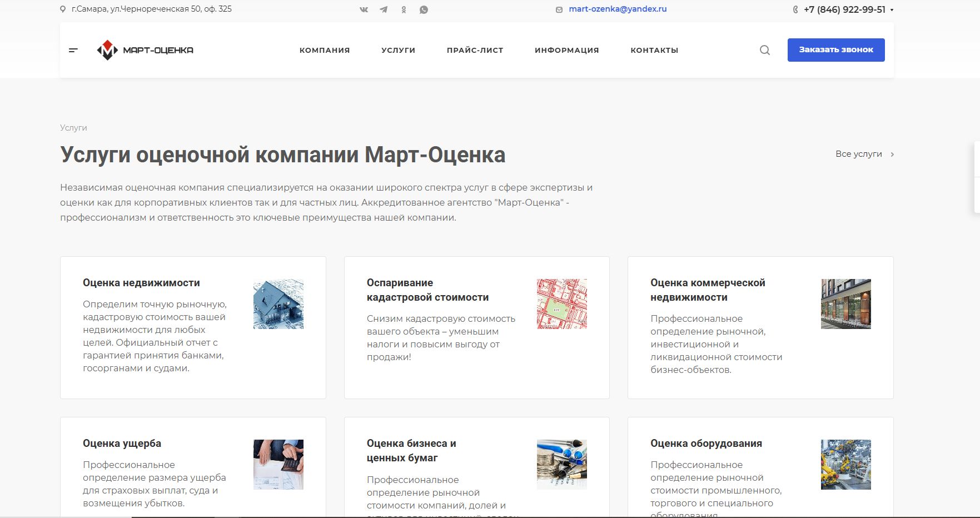Open Оценка недвижимости service title
980x518 pixels.
(141, 283)
